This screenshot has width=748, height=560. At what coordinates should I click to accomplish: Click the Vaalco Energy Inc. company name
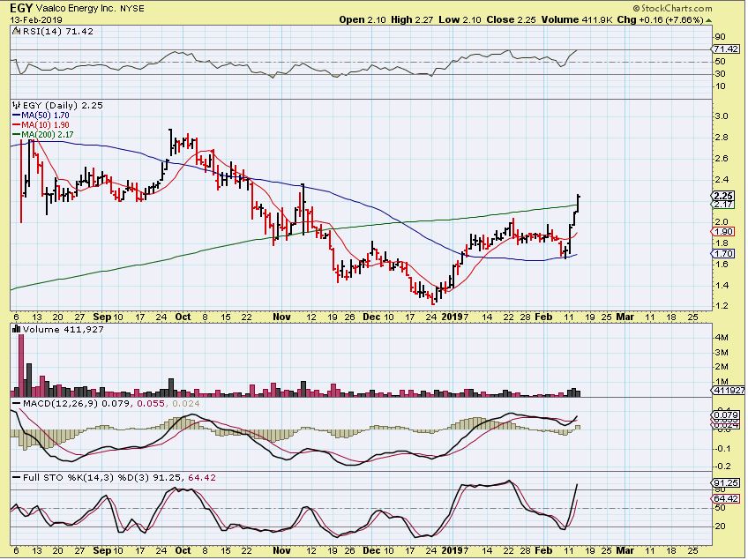pyautogui.click(x=77, y=9)
